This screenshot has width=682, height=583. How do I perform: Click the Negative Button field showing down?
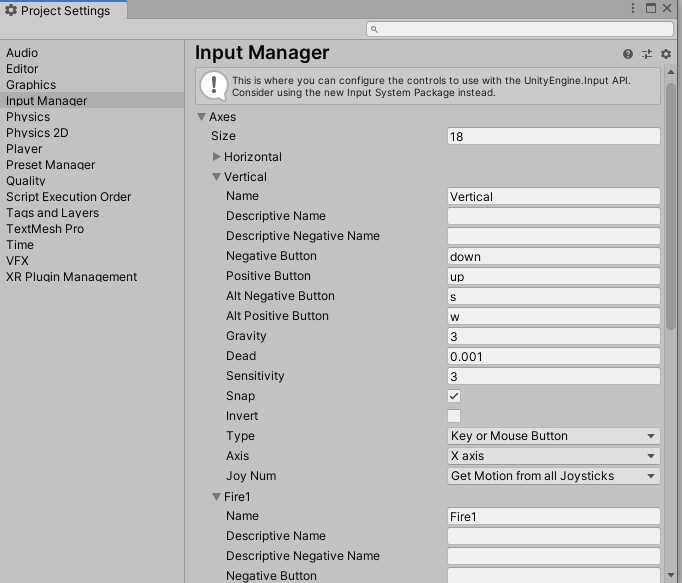point(554,256)
